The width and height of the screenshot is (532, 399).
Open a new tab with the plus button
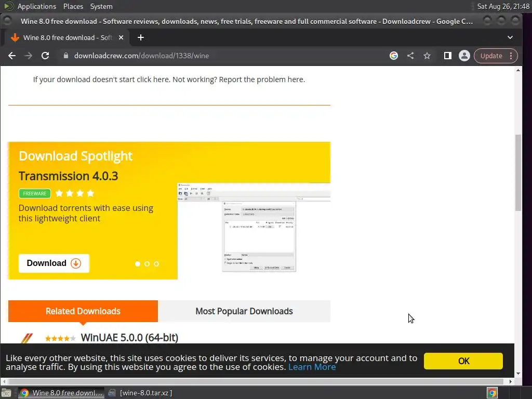[x=141, y=37]
